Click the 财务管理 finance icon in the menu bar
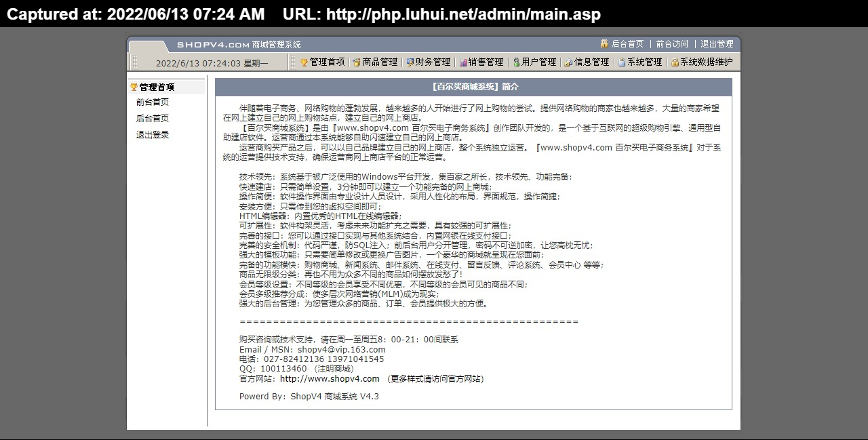The height and width of the screenshot is (440, 868). [x=410, y=62]
